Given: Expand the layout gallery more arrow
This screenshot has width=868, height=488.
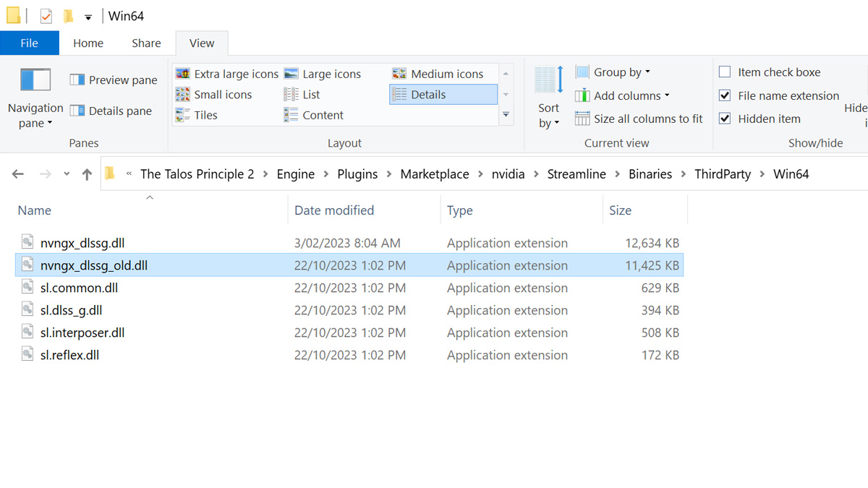Looking at the screenshot, I should [506, 115].
